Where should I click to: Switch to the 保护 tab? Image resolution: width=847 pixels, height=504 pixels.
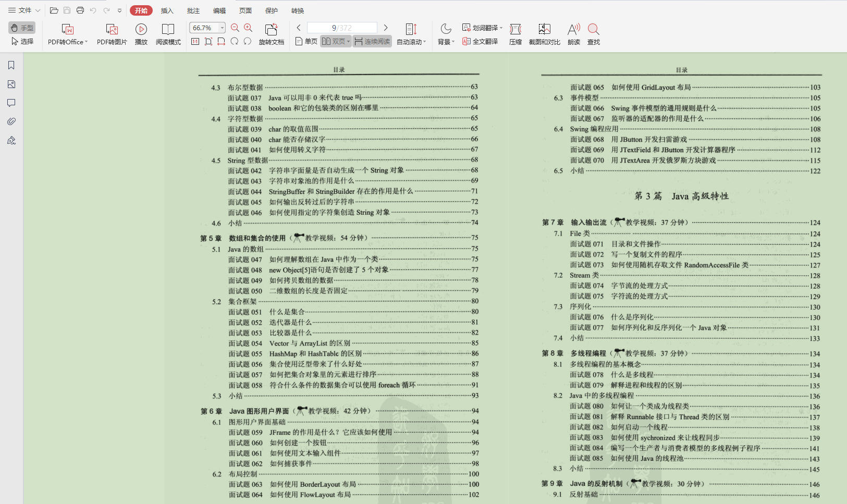pyautogui.click(x=272, y=10)
